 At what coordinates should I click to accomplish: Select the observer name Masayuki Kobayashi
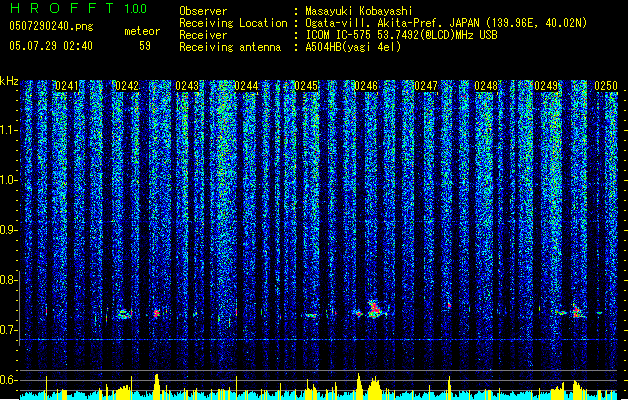click(359, 11)
